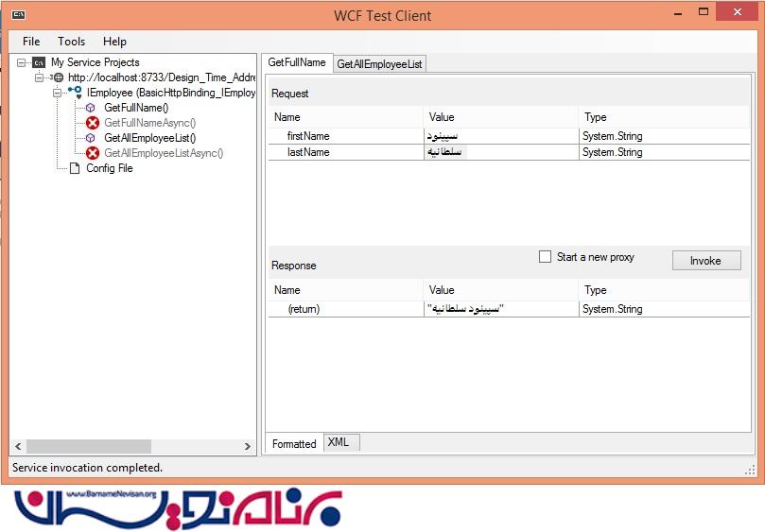The width and height of the screenshot is (765, 532).
Task: Minimize the WCF Test Client window
Action: point(678,13)
